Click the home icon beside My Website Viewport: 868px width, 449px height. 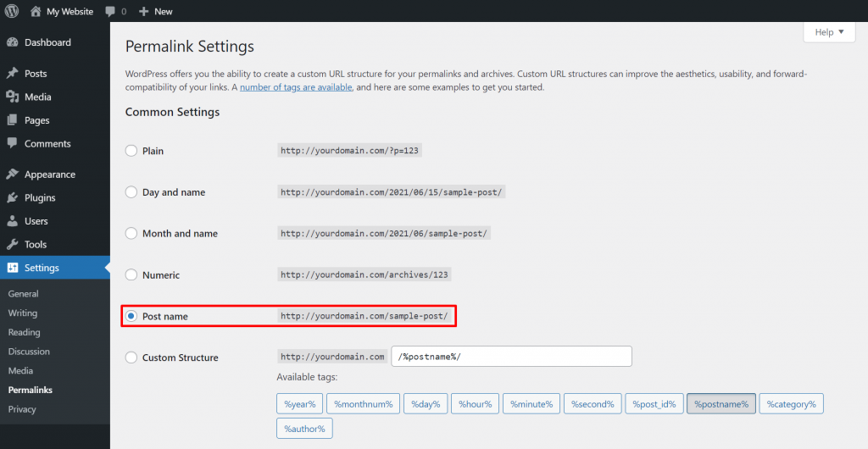coord(36,11)
